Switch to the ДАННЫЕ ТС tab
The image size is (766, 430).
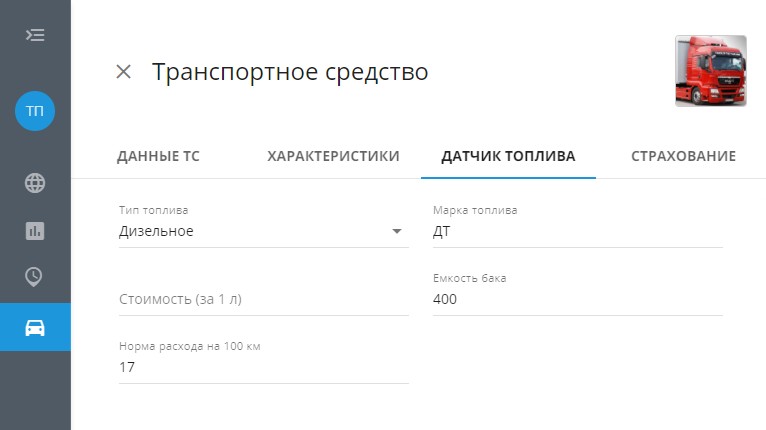[x=158, y=156]
